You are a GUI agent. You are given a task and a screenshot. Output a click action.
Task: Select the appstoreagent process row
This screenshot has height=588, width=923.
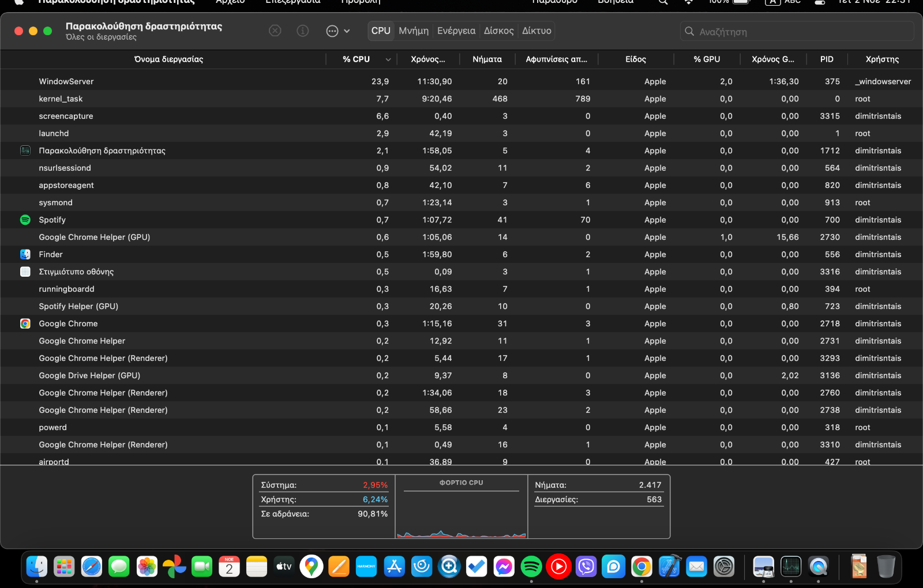[x=461, y=185]
